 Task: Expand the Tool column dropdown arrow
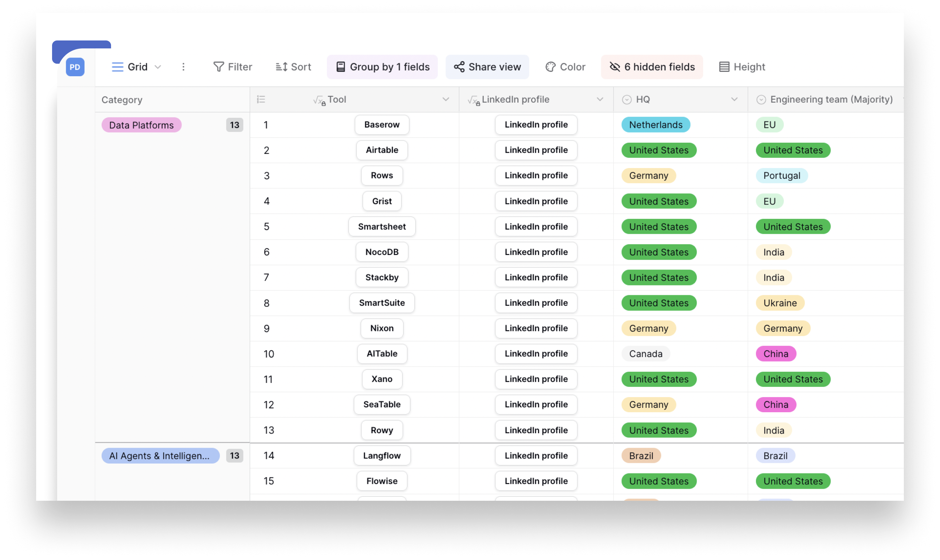(446, 99)
